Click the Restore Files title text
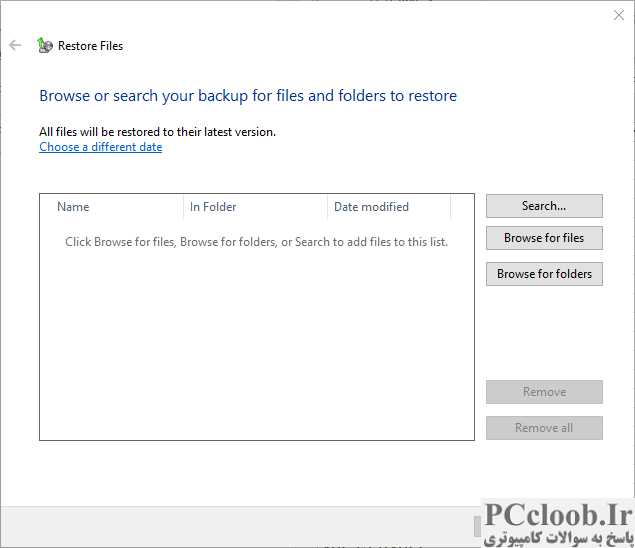The height and width of the screenshot is (548, 635). click(90, 46)
